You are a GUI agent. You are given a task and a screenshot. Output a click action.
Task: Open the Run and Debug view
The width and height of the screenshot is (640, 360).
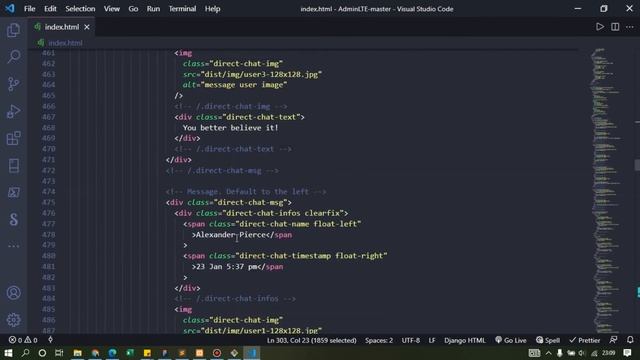pyautogui.click(x=13, y=111)
